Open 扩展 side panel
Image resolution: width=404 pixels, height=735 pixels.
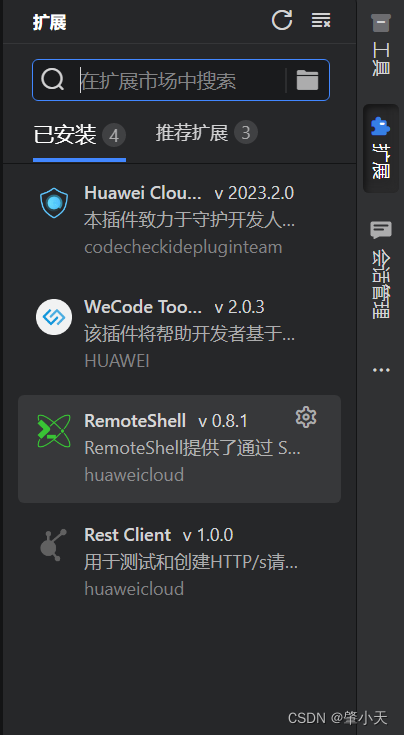(x=381, y=148)
